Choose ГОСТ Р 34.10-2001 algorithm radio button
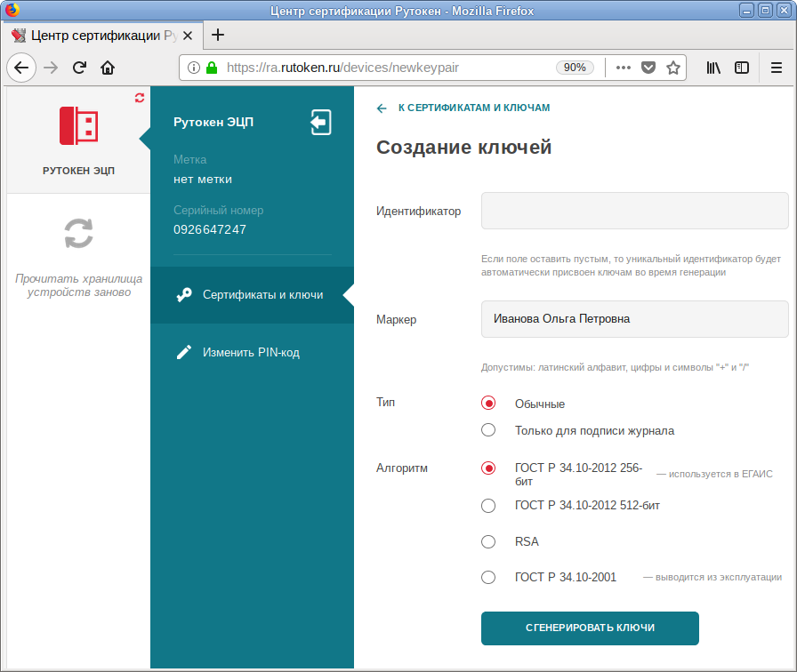 (x=488, y=578)
